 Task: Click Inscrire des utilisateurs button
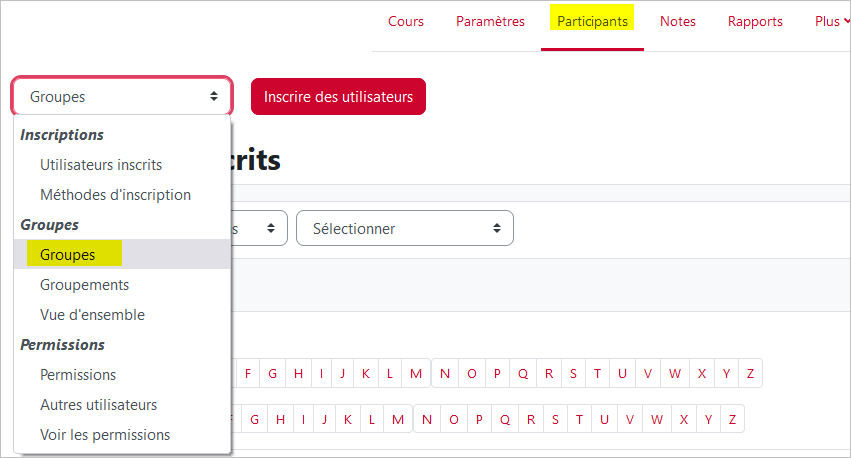[338, 97]
